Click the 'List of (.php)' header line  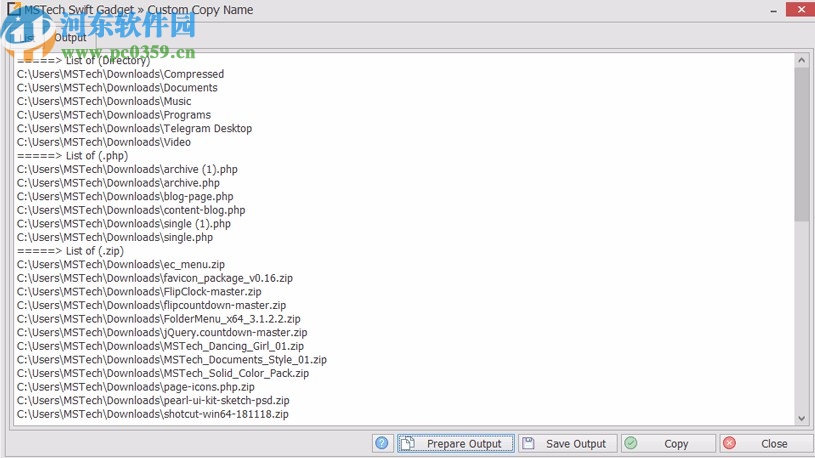[x=72, y=155]
